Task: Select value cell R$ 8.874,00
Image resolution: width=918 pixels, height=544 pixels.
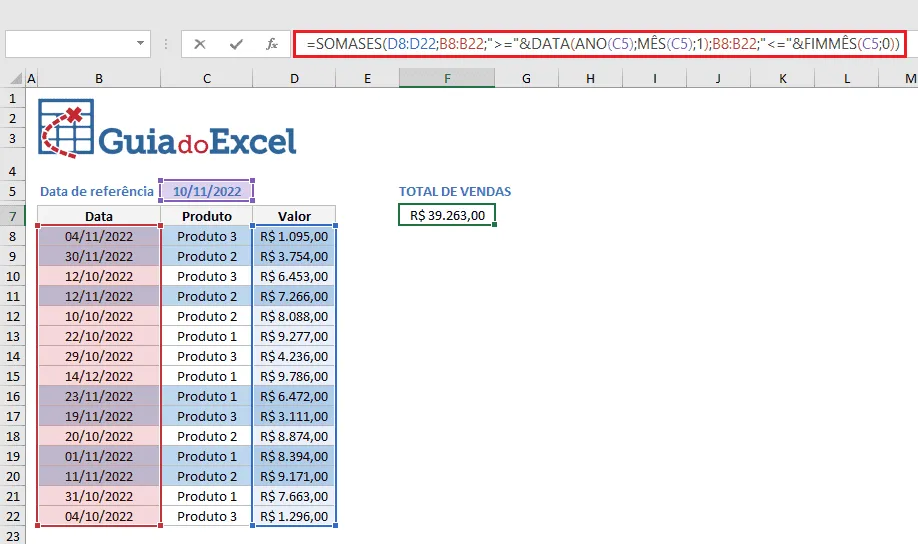Action: [294, 436]
